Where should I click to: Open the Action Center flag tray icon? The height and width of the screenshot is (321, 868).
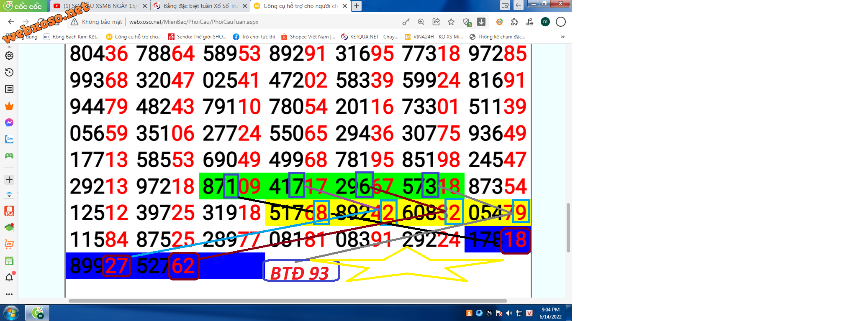[499, 313]
